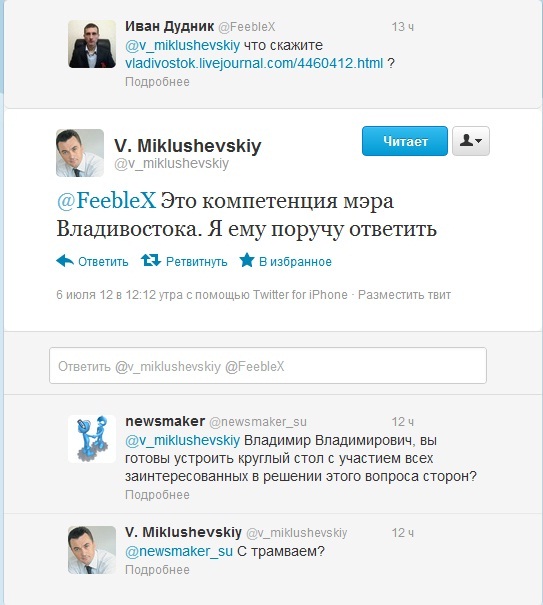This screenshot has width=543, height=605.
Task: Open V. Miklushevskiy's large profile photo
Action: tap(80, 153)
